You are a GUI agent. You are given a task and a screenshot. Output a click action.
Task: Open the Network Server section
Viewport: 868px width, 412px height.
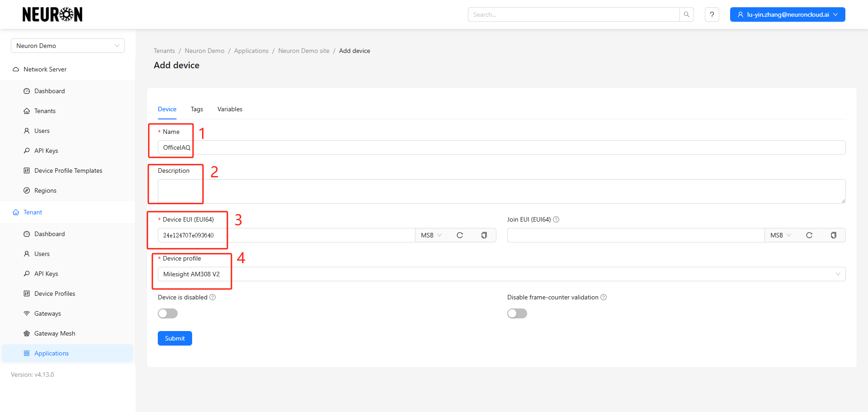click(x=68, y=69)
